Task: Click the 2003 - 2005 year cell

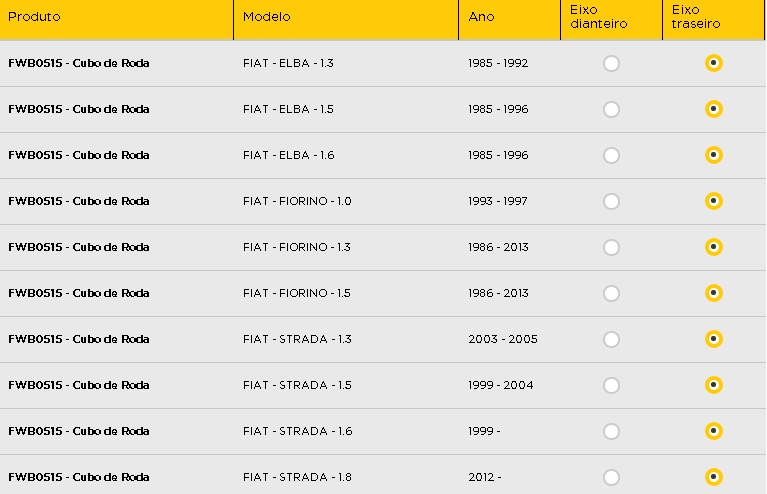Action: (503, 339)
